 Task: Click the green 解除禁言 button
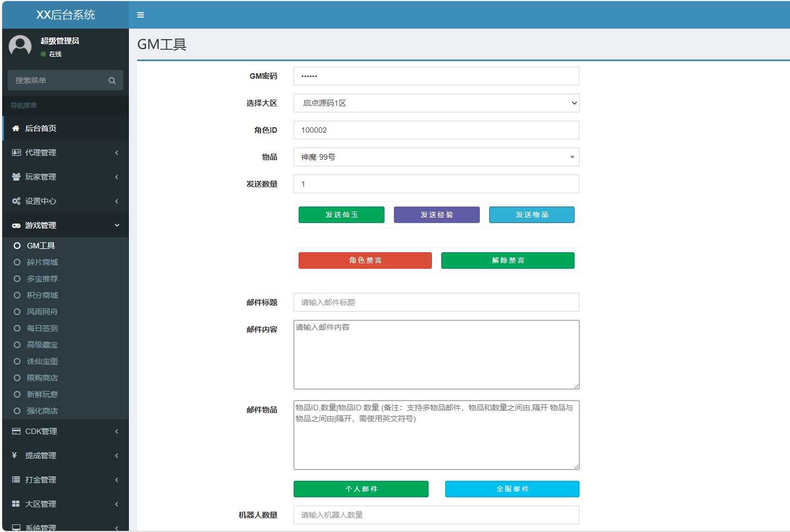coord(508,260)
